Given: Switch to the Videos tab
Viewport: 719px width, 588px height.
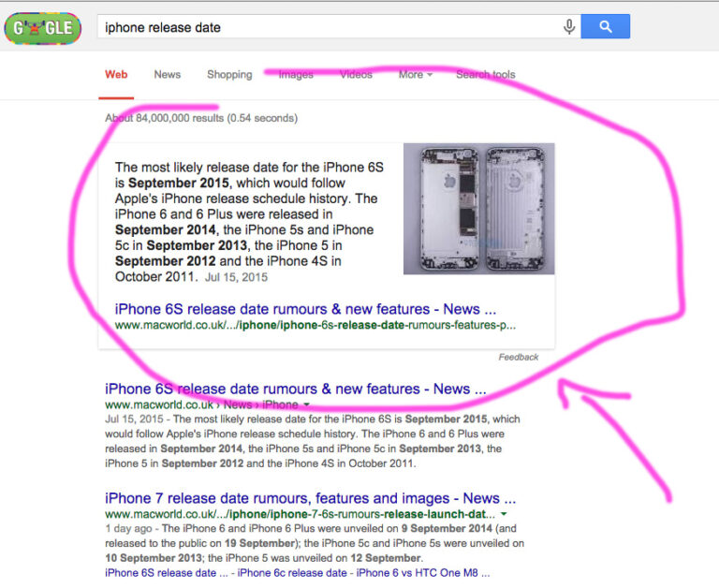Looking at the screenshot, I should click(356, 74).
